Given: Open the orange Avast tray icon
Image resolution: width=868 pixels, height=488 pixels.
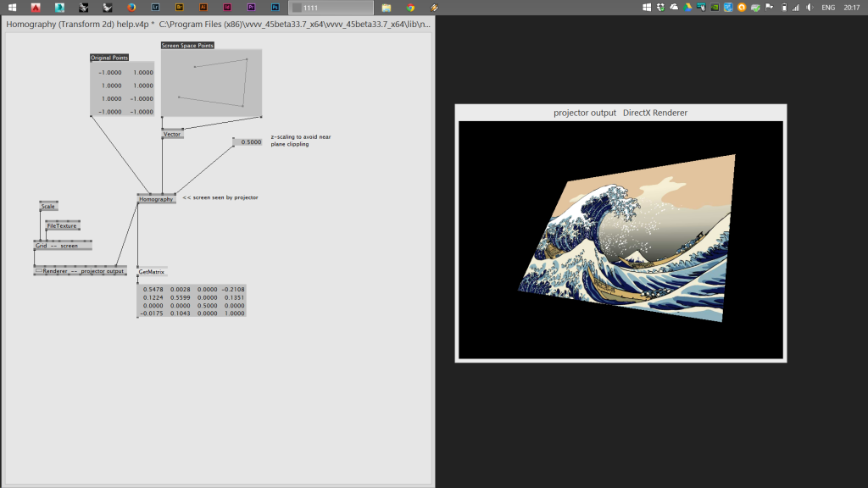Looking at the screenshot, I should pyautogui.click(x=742, y=7).
